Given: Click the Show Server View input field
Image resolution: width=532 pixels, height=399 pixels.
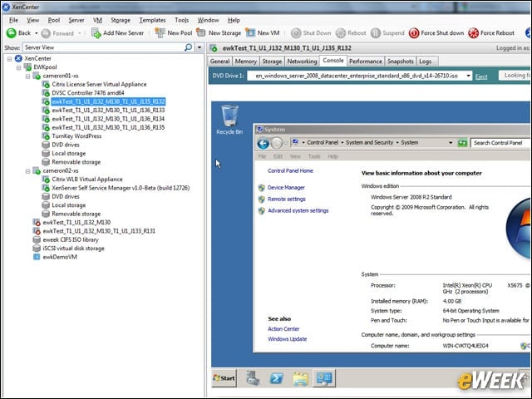Looking at the screenshot, I should click(x=103, y=47).
